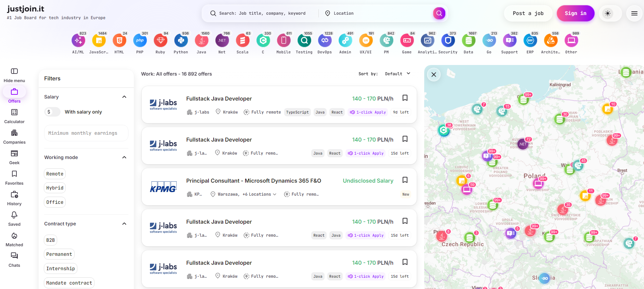Toggle the Remote working mode filter
This screenshot has width=644, height=289.
pos(55,174)
